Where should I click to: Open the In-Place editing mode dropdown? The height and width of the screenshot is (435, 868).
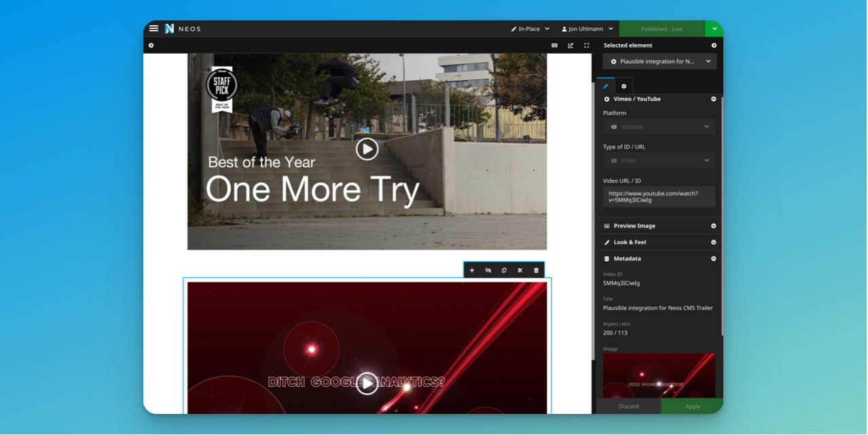[x=530, y=29]
